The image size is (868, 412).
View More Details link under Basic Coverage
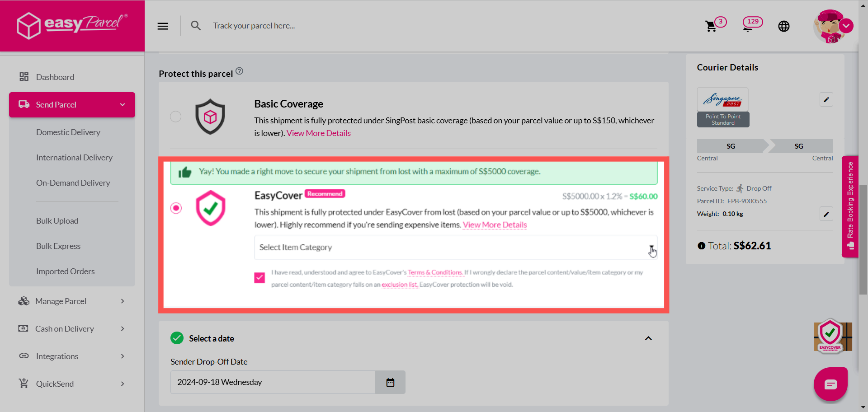point(319,133)
